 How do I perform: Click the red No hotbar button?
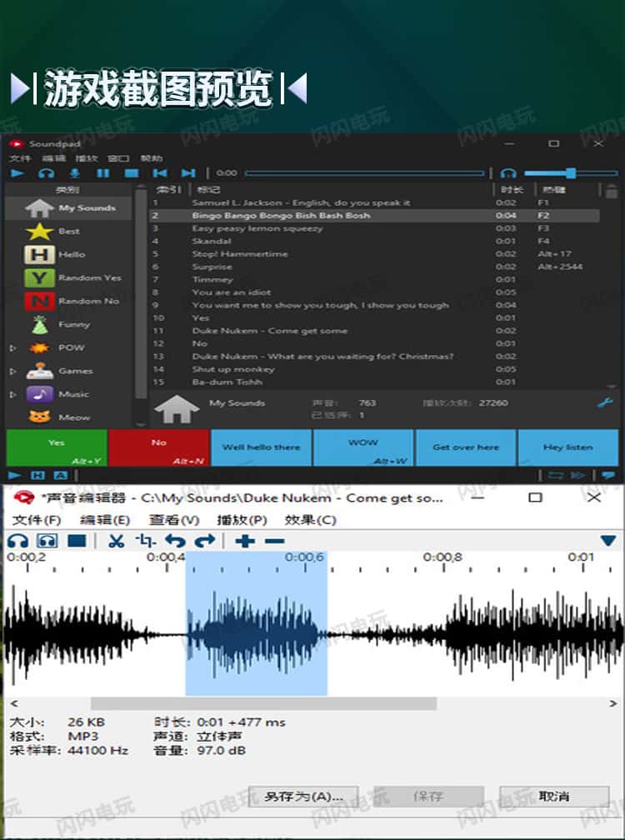[x=158, y=447]
